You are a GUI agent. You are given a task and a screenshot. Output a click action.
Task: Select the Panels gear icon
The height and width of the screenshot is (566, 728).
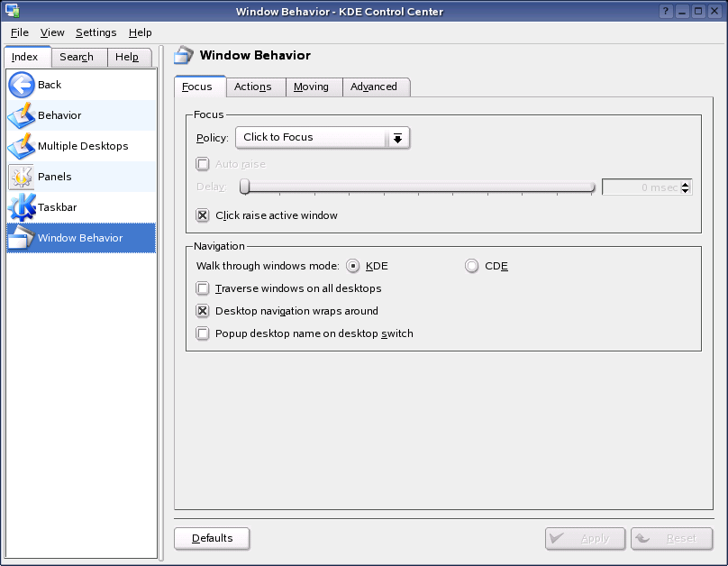point(22,177)
